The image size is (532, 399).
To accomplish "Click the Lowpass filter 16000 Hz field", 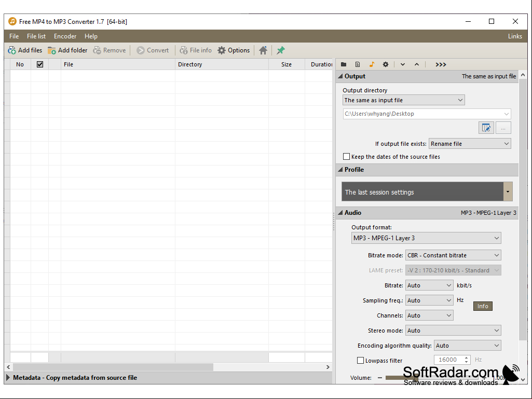I will click(448, 360).
